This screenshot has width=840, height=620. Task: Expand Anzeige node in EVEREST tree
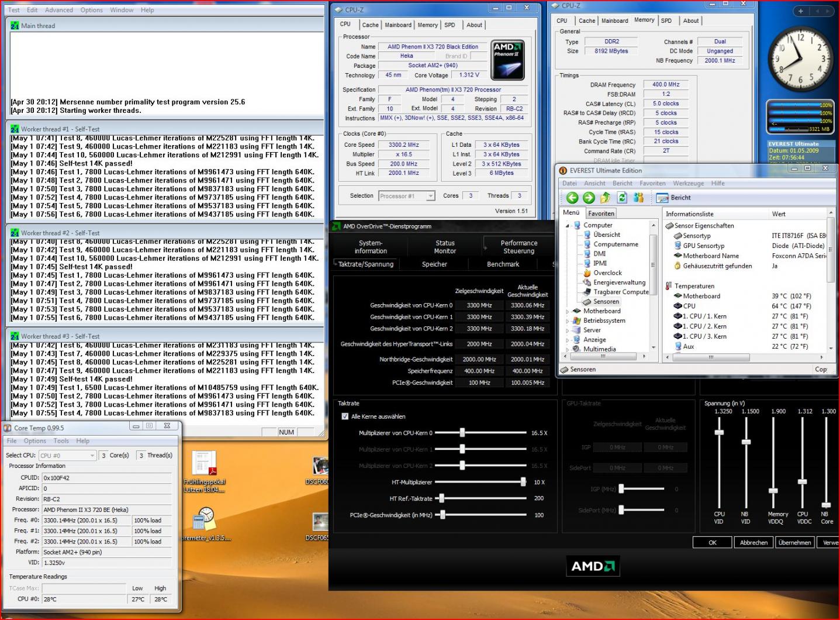[x=567, y=340]
